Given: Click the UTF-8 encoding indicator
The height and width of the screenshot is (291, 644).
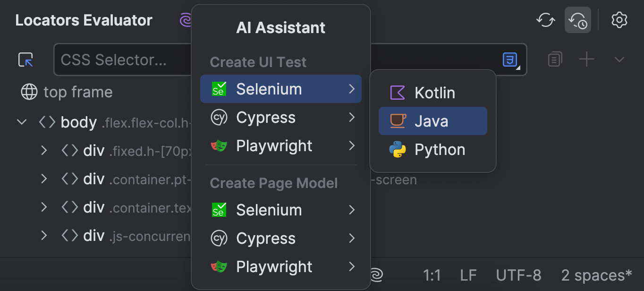Looking at the screenshot, I should point(518,275).
